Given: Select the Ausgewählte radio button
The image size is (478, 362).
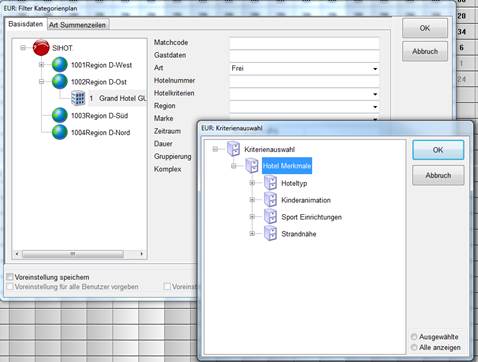Looking at the screenshot, I should tap(414, 337).
